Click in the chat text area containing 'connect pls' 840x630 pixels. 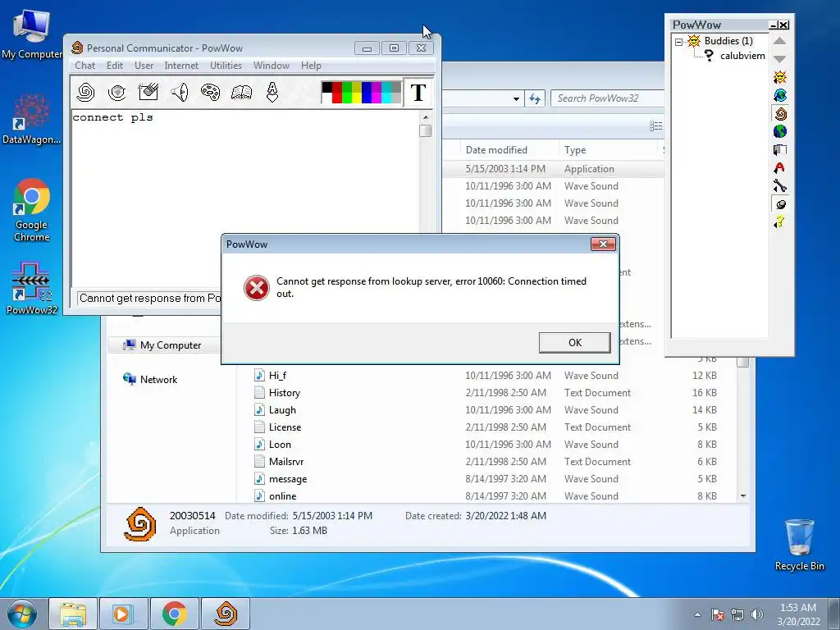click(244, 199)
